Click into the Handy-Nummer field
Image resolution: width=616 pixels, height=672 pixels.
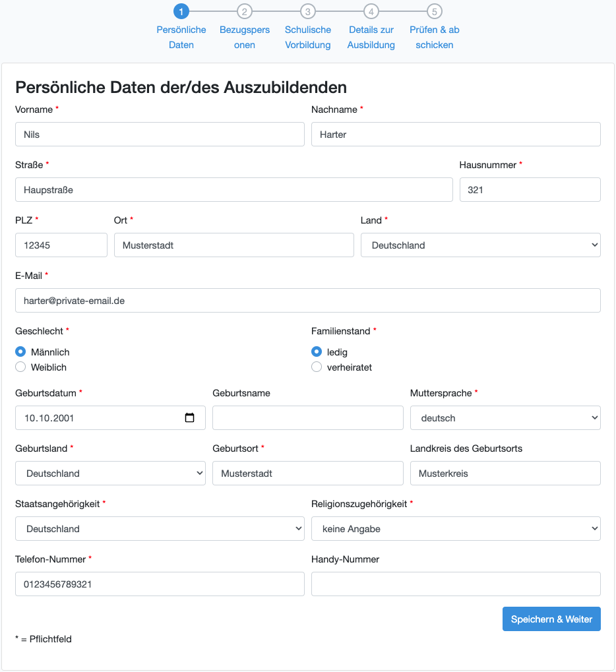tap(456, 584)
